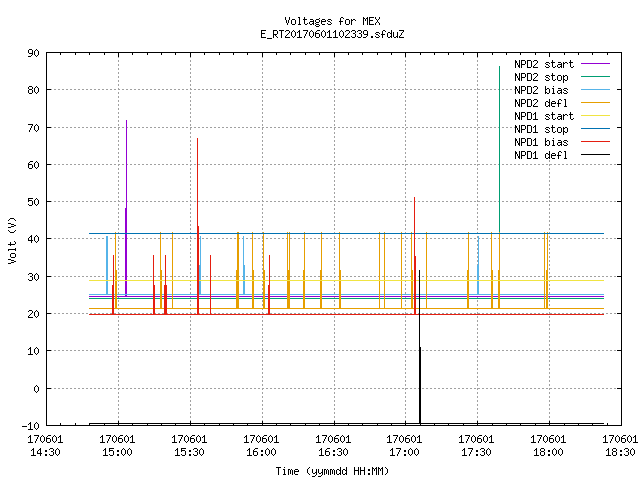The image size is (640, 480).
Task: Click purple line sample next to NPD2 start
Action: click(595, 64)
